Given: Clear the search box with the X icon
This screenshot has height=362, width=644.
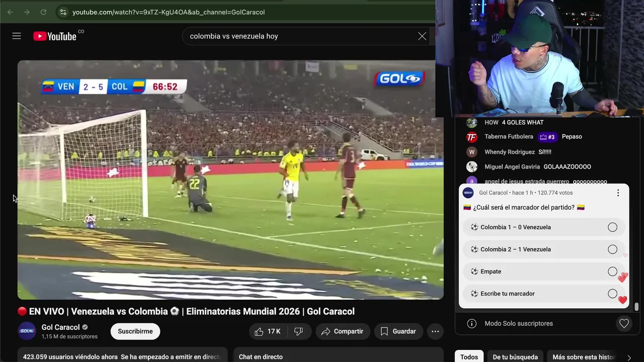Looking at the screenshot, I should tap(422, 36).
